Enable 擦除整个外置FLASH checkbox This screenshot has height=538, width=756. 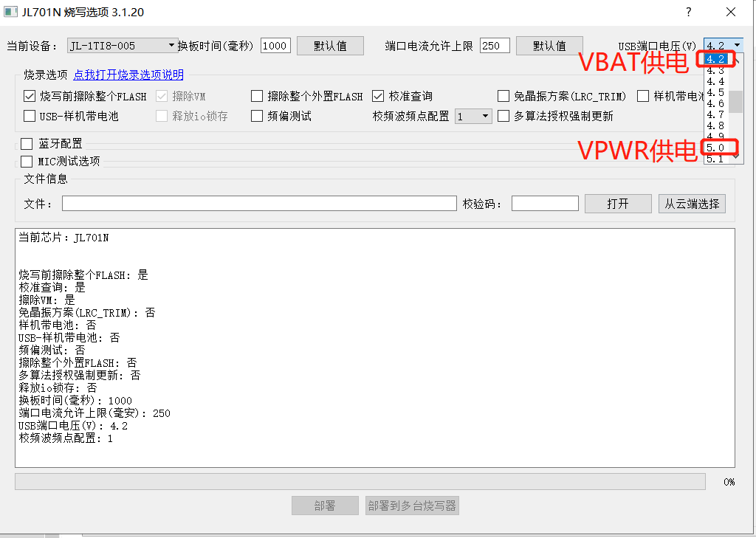[x=257, y=96]
